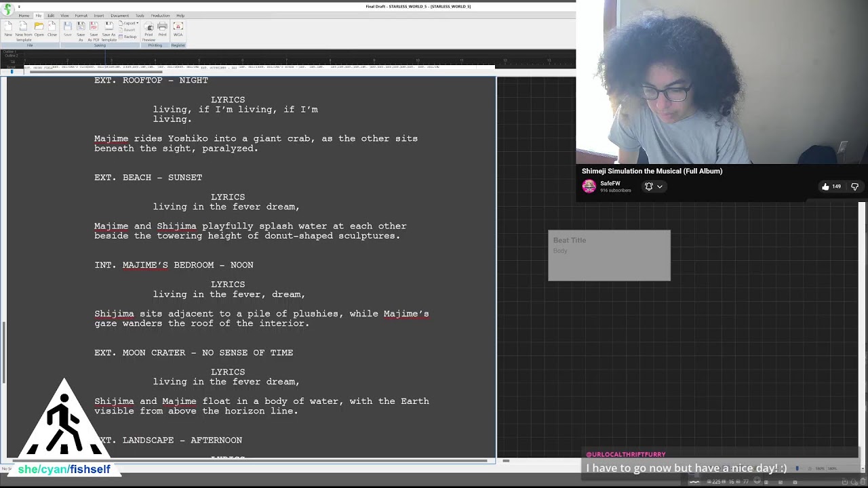Click the New document icon
868x488 pixels.
8,28
